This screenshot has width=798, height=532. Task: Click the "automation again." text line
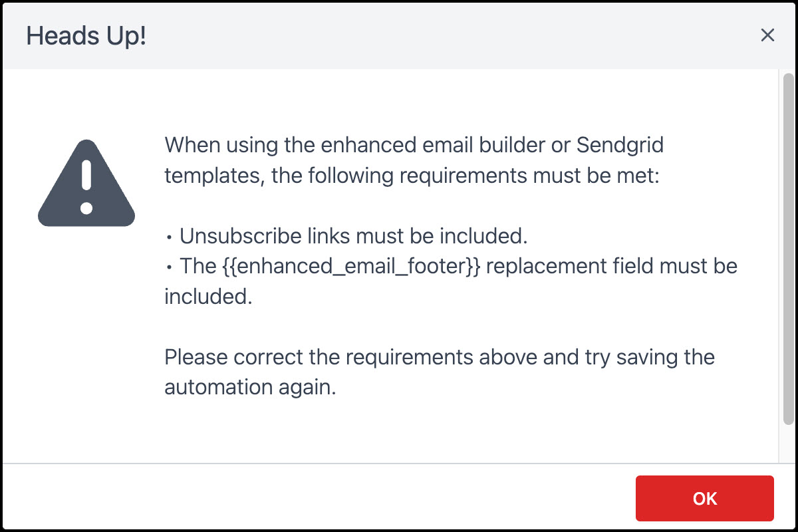tap(251, 388)
